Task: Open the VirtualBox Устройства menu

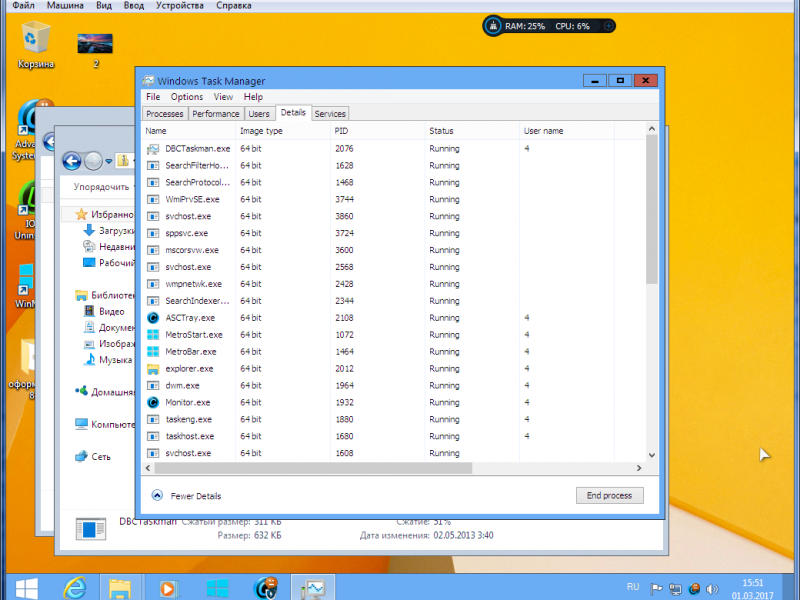Action: [x=180, y=6]
